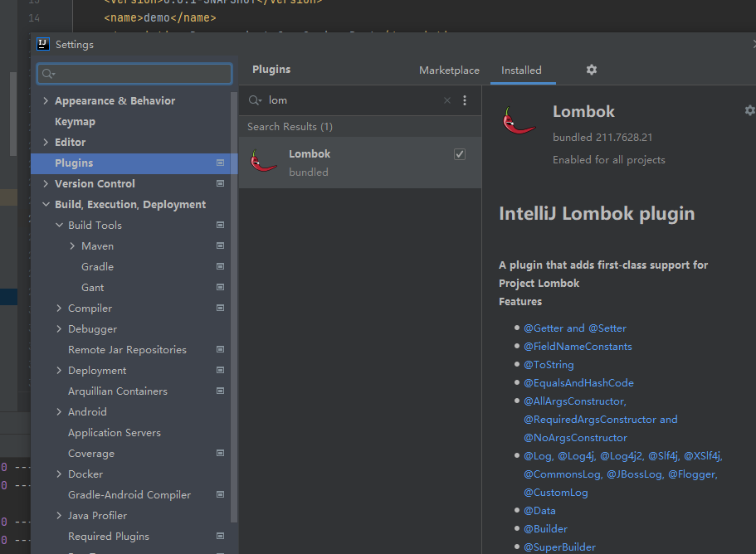756x554 pixels.
Task: Click large Lombok chili icon in details
Action: [x=519, y=120]
